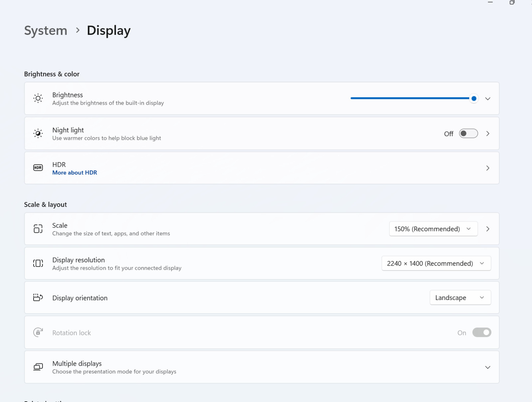Click the Display orientation icon
The width and height of the screenshot is (532, 402).
(x=38, y=297)
